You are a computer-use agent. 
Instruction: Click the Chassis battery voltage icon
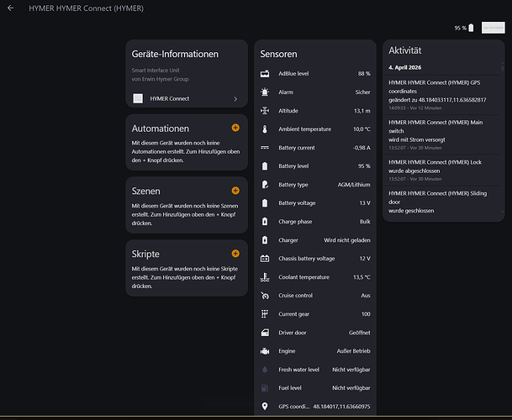[x=265, y=259]
